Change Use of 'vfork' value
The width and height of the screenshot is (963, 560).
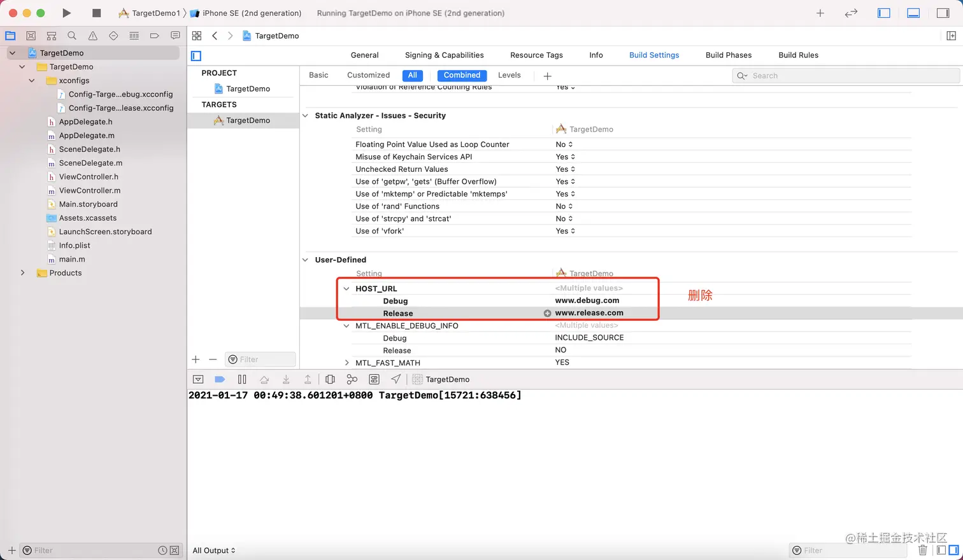click(565, 231)
